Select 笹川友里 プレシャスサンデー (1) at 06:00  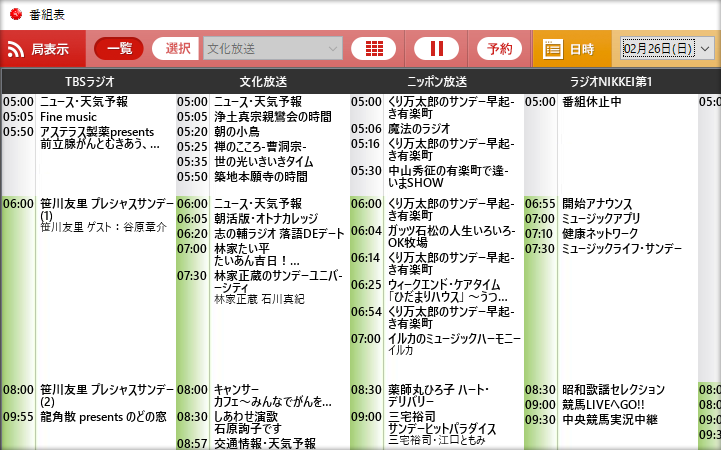pos(107,210)
